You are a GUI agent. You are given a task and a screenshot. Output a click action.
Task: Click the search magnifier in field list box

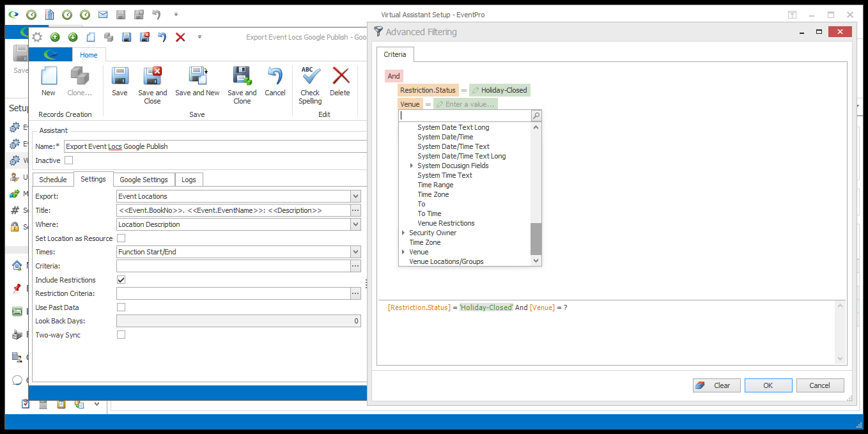tap(536, 116)
